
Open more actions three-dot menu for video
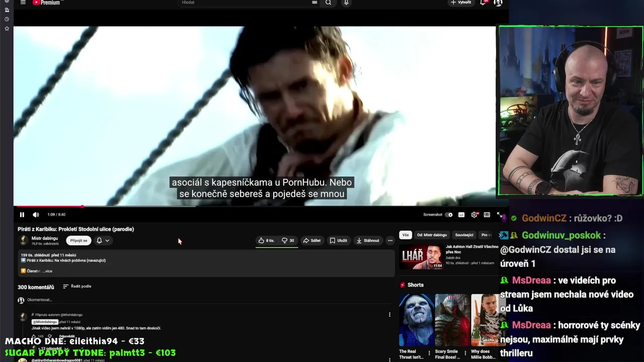point(390,240)
